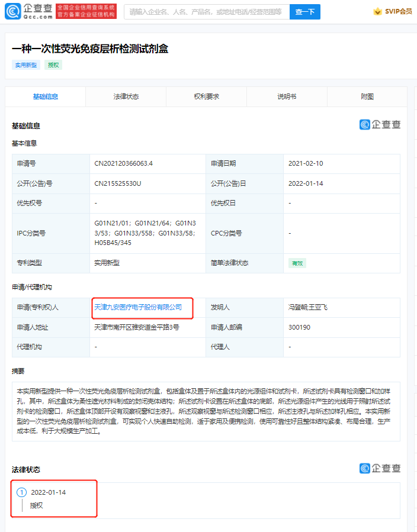Click the blue 实用新型 tag under title
The image size is (417, 532).
coord(25,65)
